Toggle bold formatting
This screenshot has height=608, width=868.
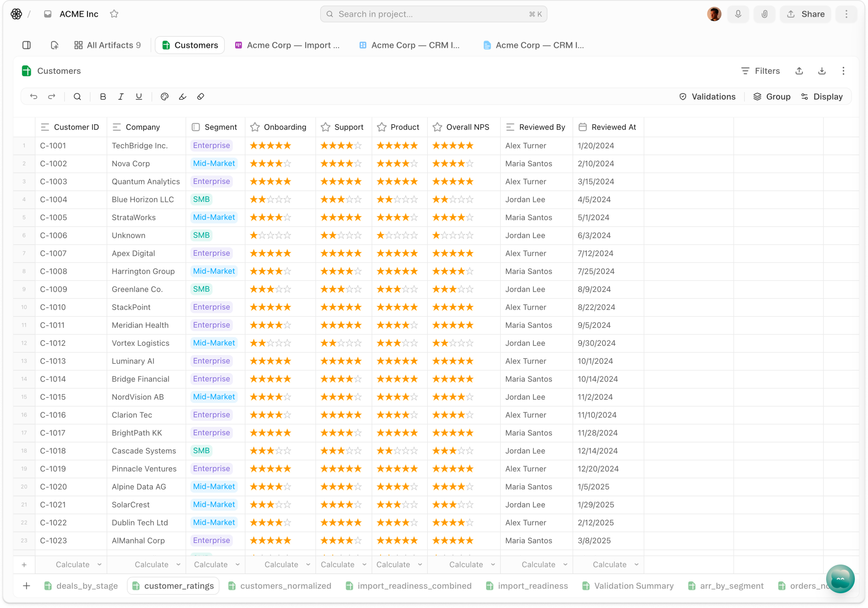[x=103, y=97]
